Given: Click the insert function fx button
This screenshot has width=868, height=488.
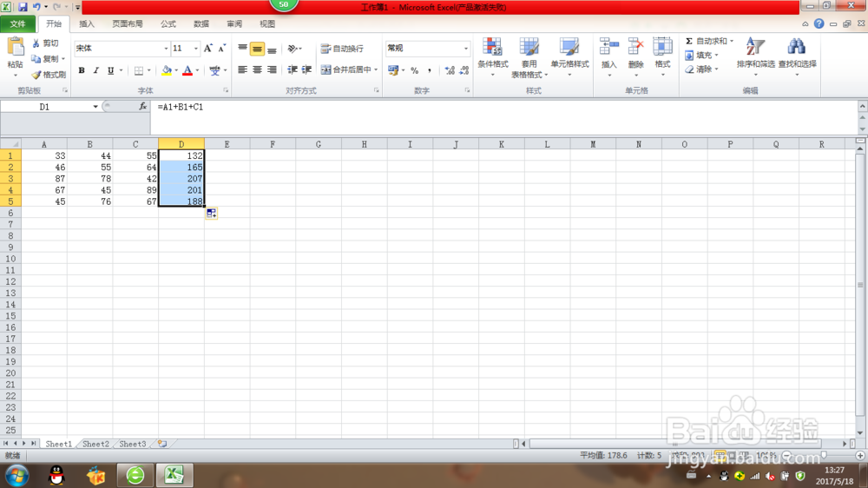Looking at the screenshot, I should point(143,106).
